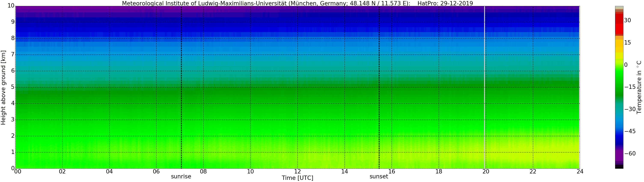644x182 pixels.
Task: Click the black bottom end of the colorbar
Action: [x=619, y=167]
